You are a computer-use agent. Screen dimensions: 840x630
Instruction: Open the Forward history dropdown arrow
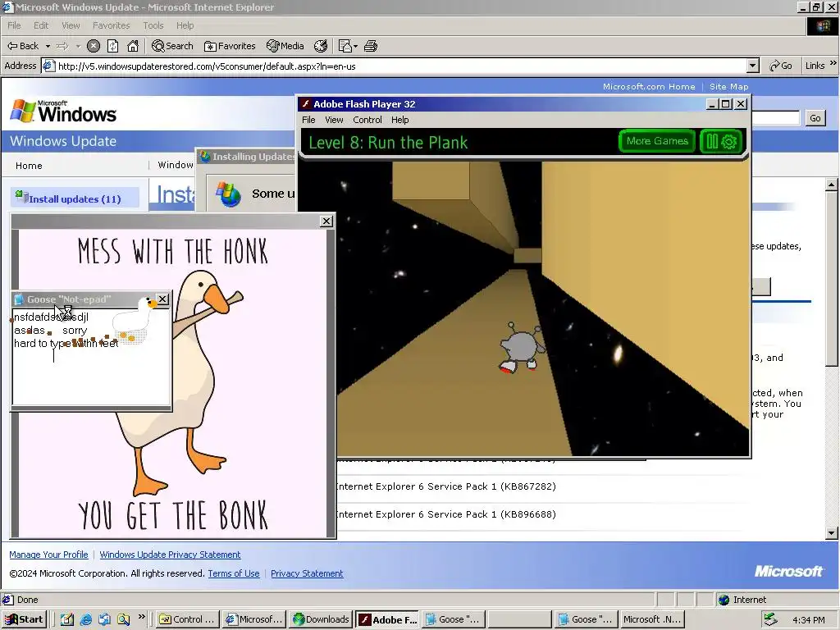pos(78,47)
